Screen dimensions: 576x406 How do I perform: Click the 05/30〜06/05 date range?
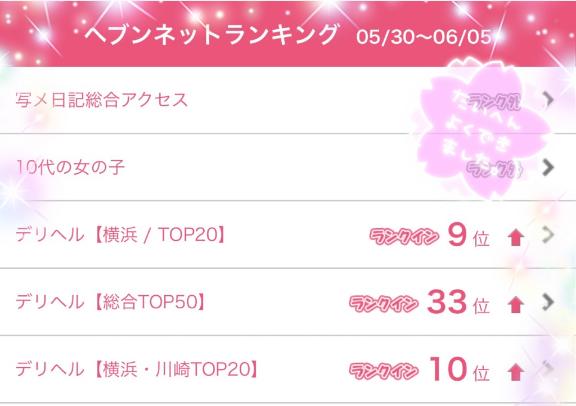coord(424,37)
